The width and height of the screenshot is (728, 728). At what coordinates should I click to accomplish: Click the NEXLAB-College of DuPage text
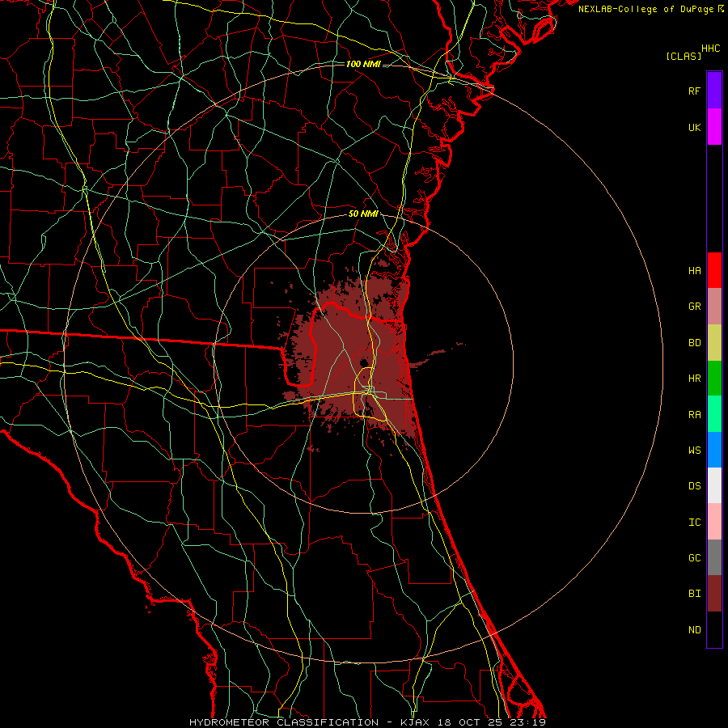[647, 9]
